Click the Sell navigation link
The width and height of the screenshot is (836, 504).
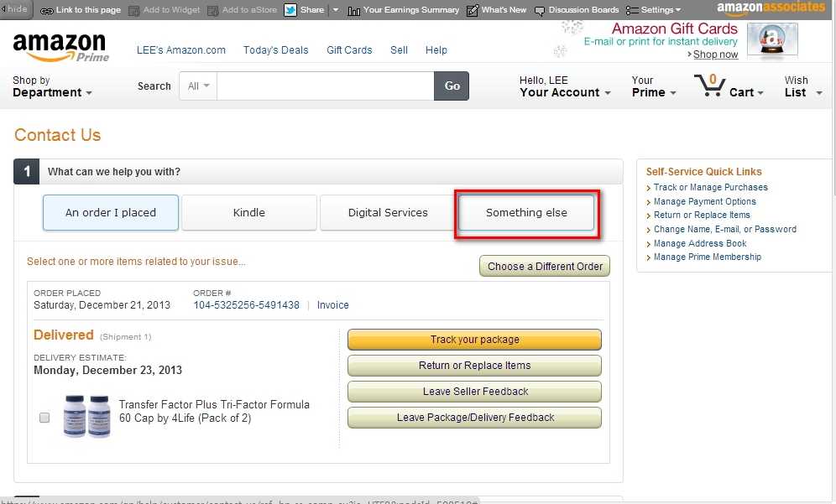[399, 50]
